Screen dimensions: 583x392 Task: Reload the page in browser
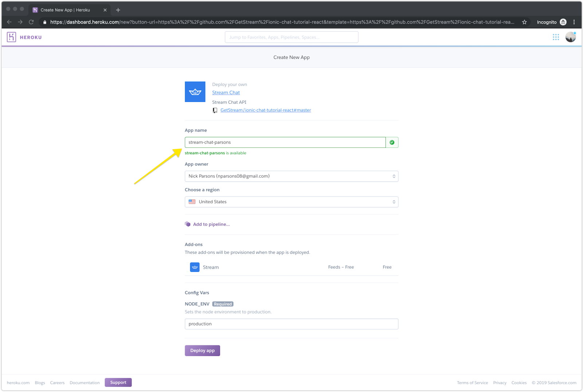coord(31,22)
